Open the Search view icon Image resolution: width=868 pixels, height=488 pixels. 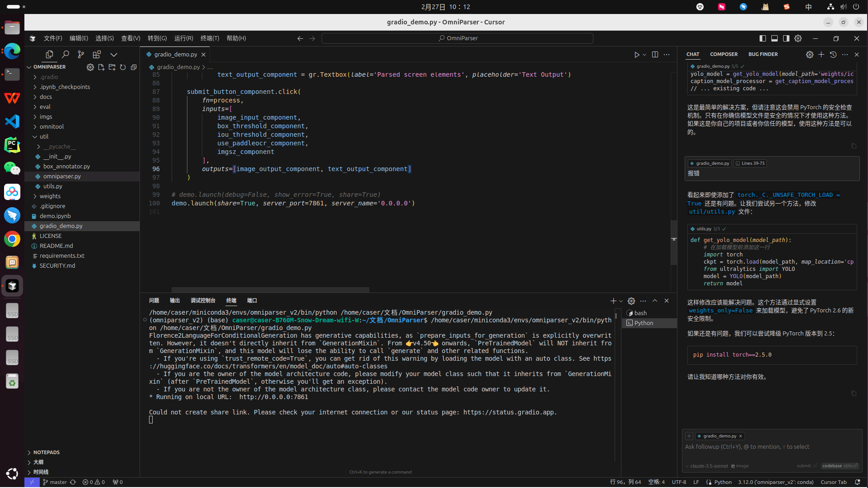[65, 55]
